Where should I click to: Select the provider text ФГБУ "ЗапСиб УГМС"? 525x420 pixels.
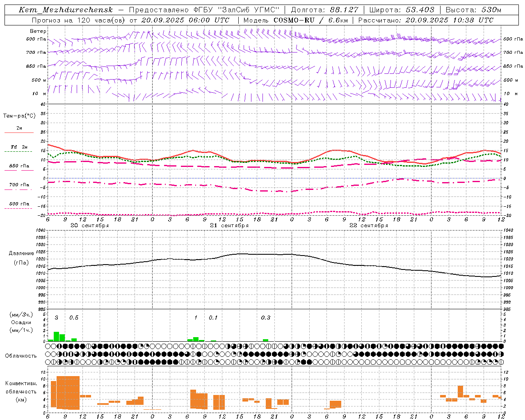coord(236,10)
